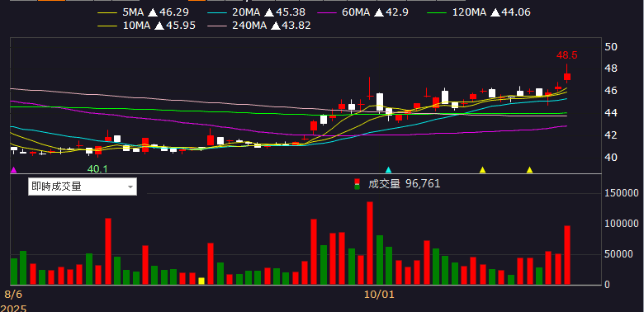Click the yellow 10MA legend line swatch
Screen dimensions: 644x312
coord(108,26)
